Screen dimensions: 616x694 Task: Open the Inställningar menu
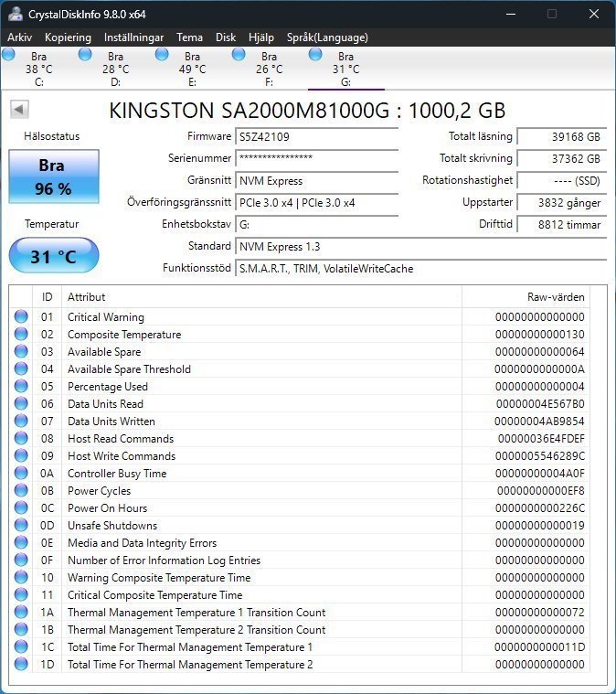pos(133,37)
